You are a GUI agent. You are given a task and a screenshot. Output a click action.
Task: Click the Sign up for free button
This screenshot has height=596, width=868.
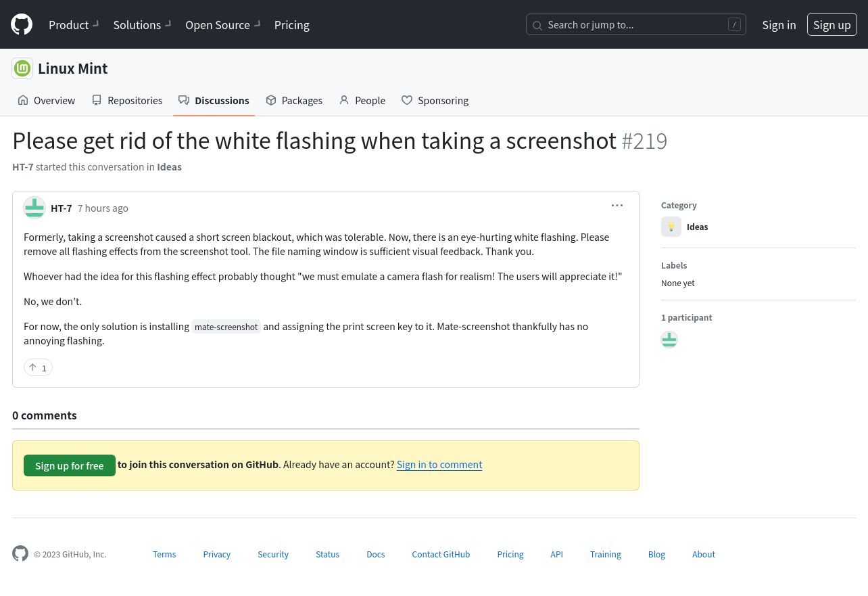pos(70,465)
